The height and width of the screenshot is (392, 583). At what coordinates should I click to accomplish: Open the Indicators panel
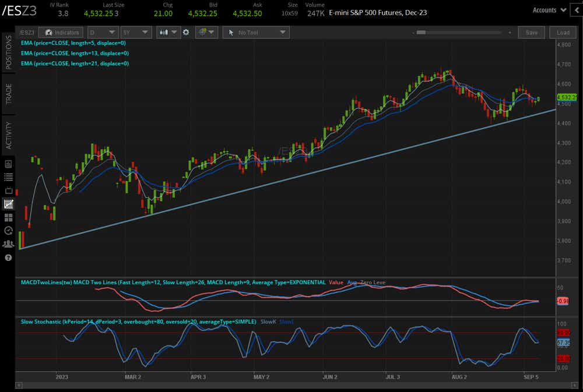(x=61, y=33)
